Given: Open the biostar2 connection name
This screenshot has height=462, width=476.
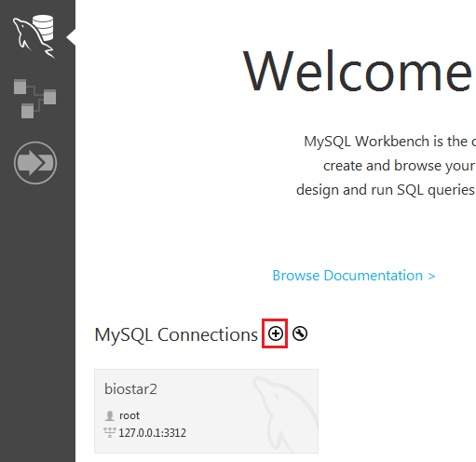Looking at the screenshot, I should coord(130,389).
